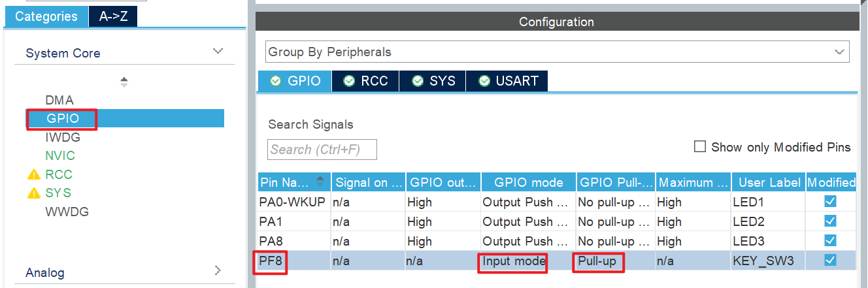Viewport: 868px width, 288px height.
Task: Switch to the A->Z tab
Action: [x=112, y=17]
